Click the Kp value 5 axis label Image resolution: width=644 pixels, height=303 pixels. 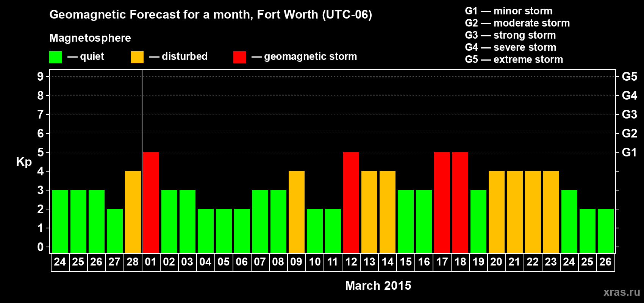[x=41, y=152]
